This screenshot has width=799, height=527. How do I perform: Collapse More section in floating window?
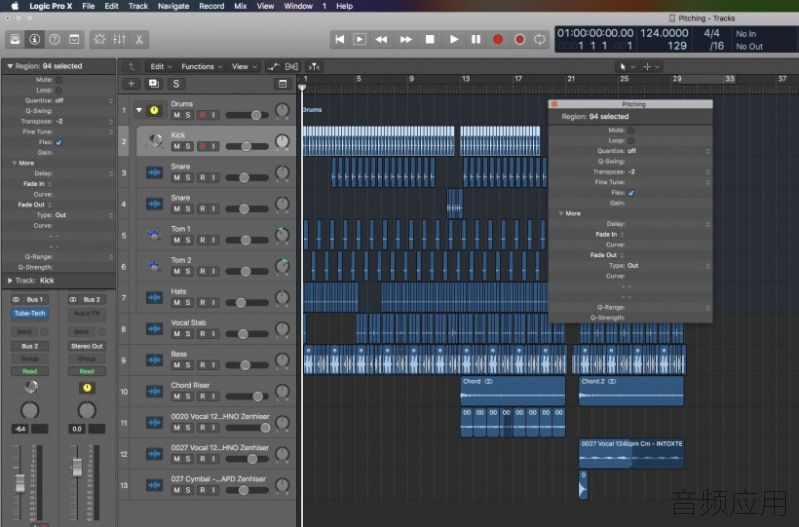click(x=561, y=214)
